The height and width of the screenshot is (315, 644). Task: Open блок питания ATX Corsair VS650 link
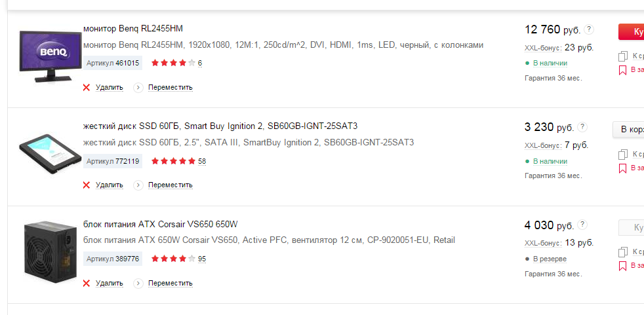point(161,225)
